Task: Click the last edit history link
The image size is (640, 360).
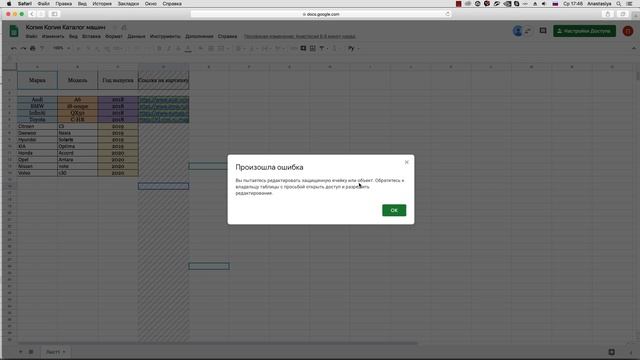Action: (300, 36)
